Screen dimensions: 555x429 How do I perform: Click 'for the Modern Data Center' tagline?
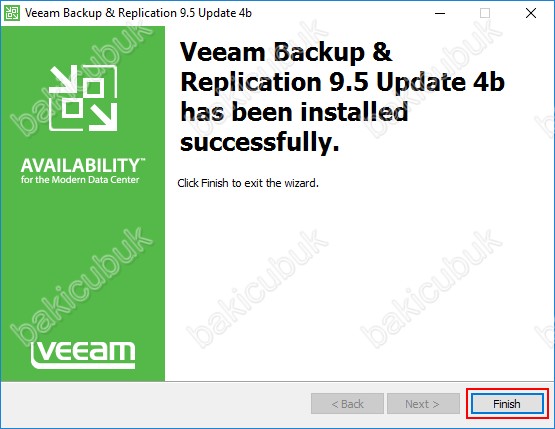click(x=80, y=180)
